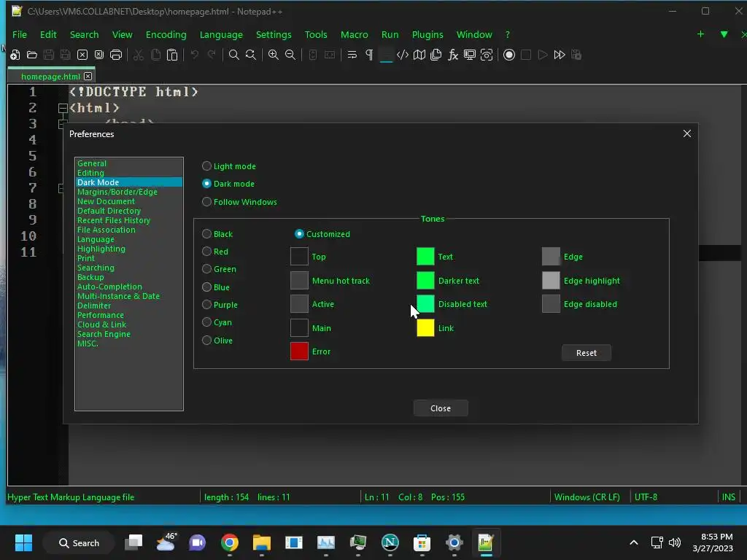Click the Start Recording macro icon
The image size is (747, 560).
point(508,55)
